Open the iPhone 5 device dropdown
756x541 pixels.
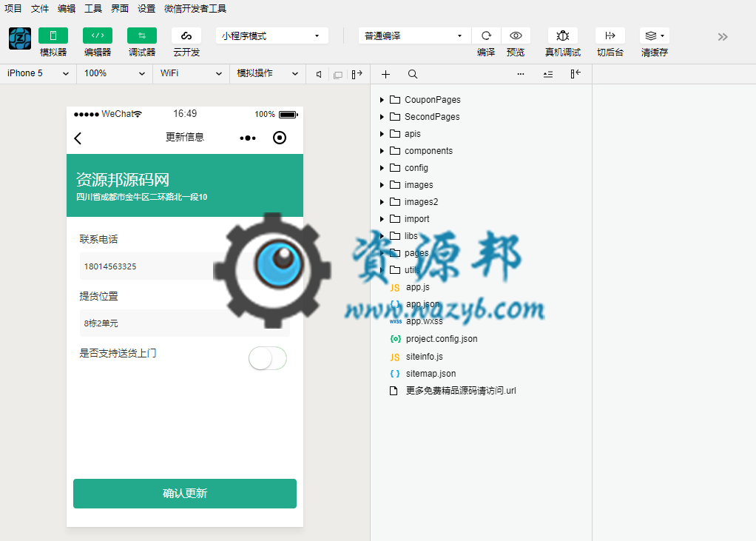pos(38,73)
